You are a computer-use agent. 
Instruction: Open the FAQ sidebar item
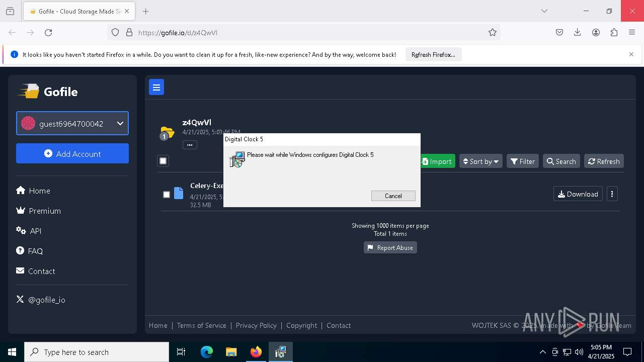(x=30, y=251)
